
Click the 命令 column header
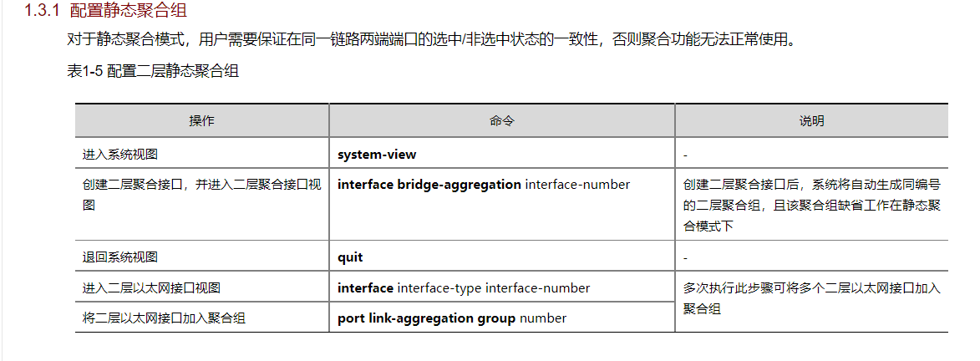[x=501, y=121]
